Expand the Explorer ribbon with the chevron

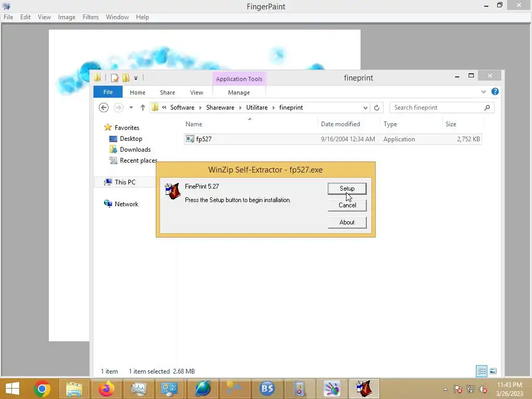[484, 91]
